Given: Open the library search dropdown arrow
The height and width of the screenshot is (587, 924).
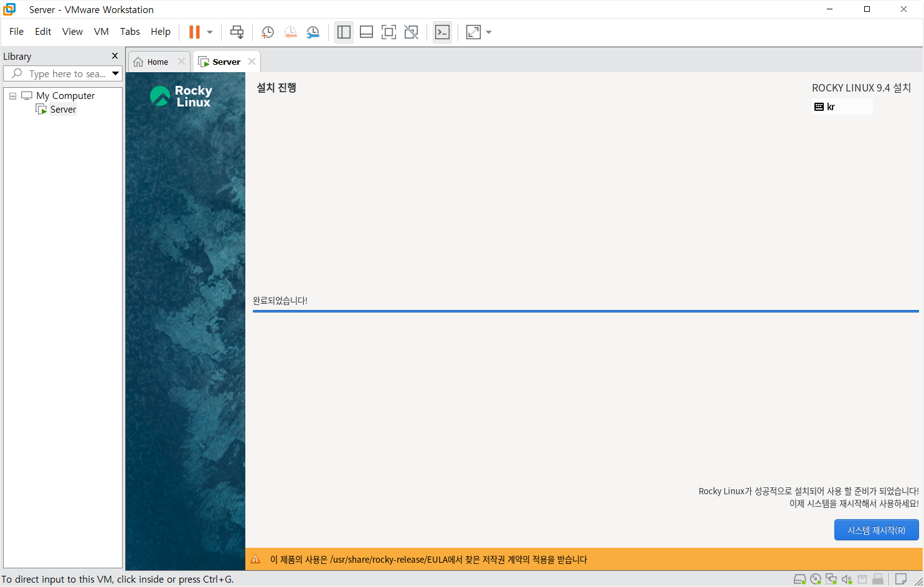Looking at the screenshot, I should tap(115, 73).
